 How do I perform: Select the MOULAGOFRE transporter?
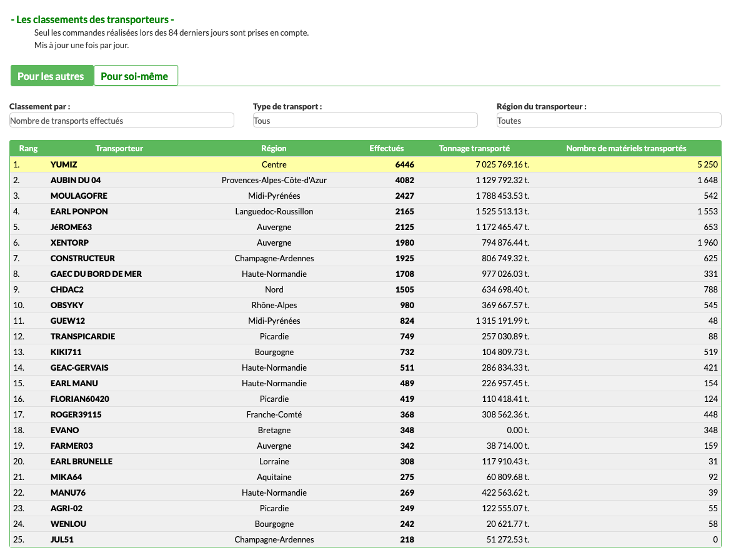(x=79, y=196)
